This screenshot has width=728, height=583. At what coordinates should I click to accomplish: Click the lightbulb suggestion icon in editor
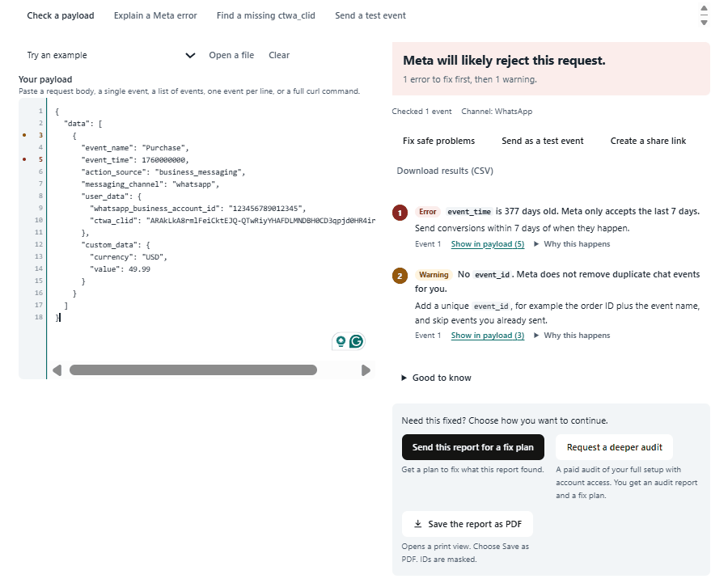pos(341,341)
